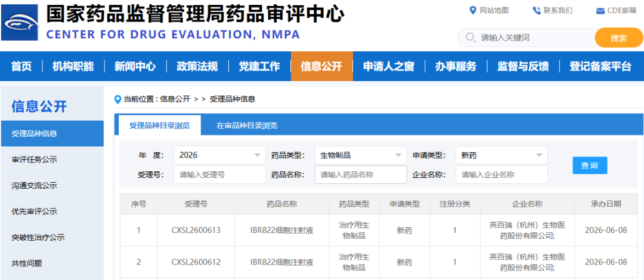Screen dimensions: 644x280
Task: Open the 办事服务 menu
Action: tap(456, 66)
